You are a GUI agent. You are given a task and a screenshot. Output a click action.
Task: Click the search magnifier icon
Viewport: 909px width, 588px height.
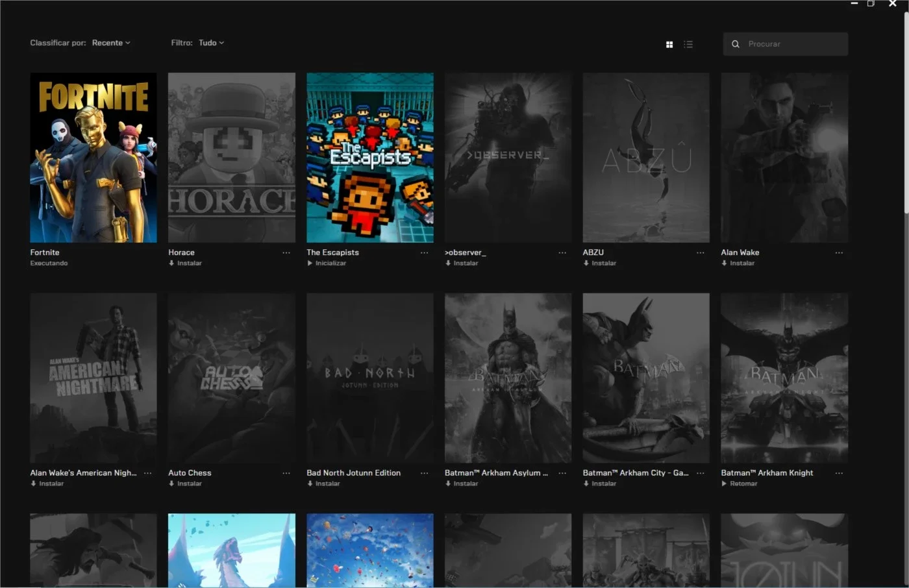coord(736,44)
